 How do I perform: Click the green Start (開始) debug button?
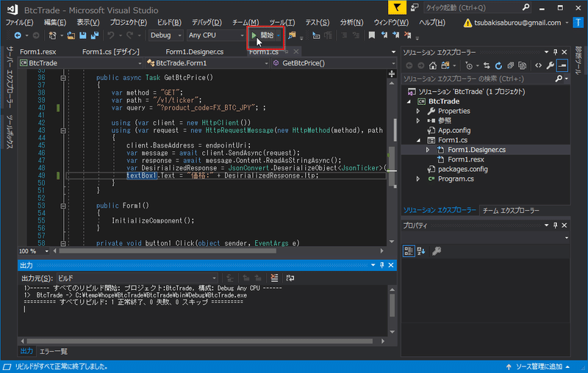pos(262,35)
